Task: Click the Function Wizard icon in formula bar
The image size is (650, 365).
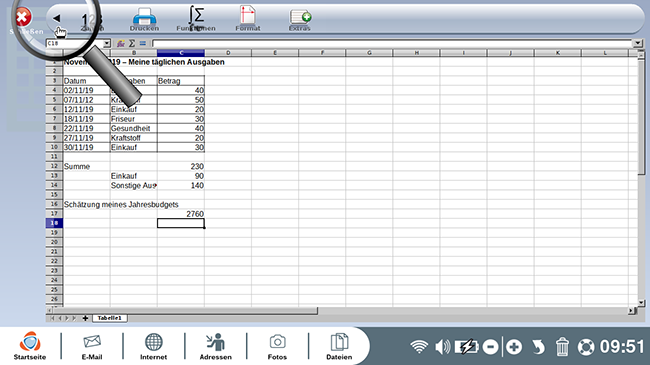Action: [120, 43]
